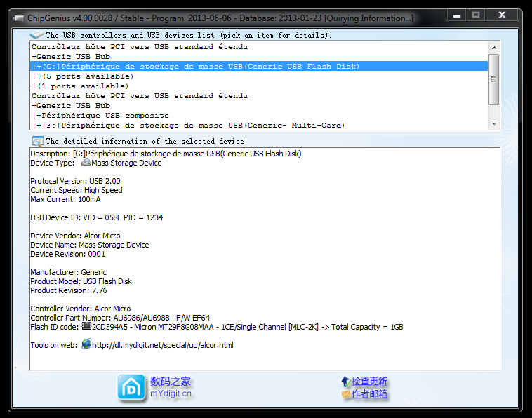Click the device list scroll up arrow

[494, 48]
